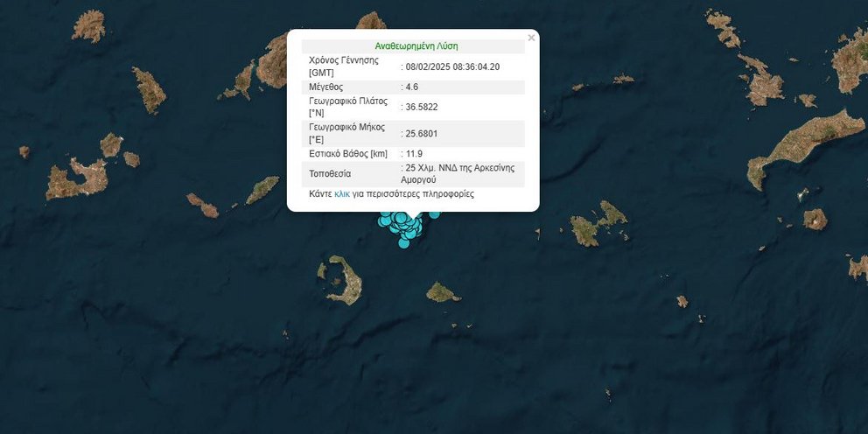This screenshot has width=868, height=434.
Task: Select the 'Γεωγραφικό Μήκος' label
Action: click(x=346, y=127)
